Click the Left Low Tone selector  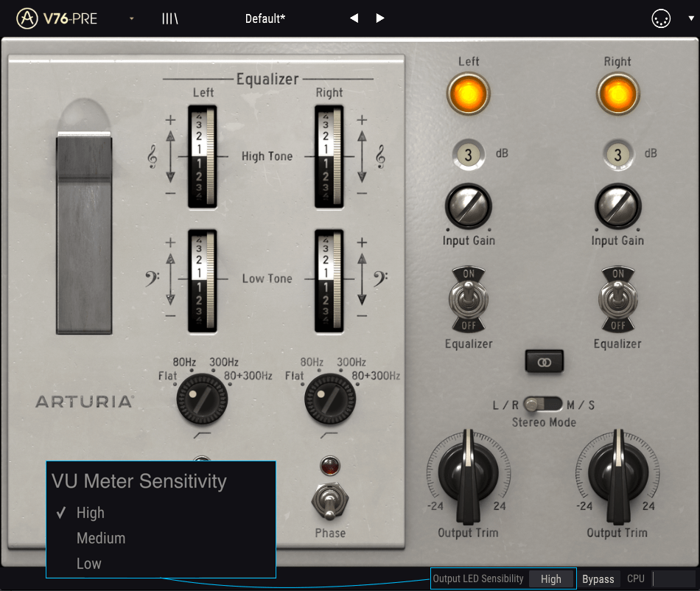[x=202, y=281]
